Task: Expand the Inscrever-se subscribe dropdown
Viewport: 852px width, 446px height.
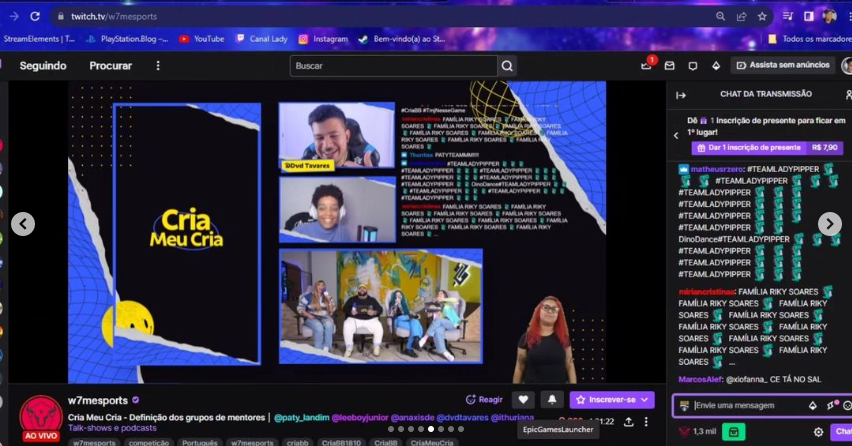Action: 645,400
